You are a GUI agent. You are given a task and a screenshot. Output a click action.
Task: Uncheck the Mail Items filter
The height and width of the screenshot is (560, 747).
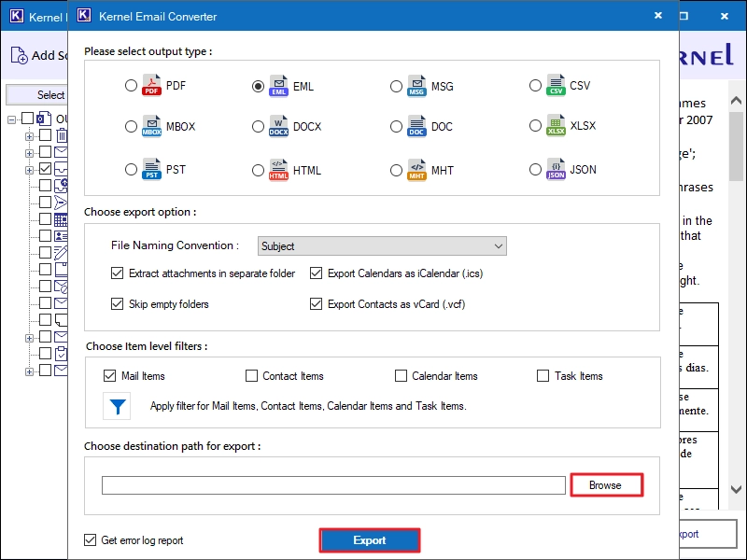click(x=109, y=376)
